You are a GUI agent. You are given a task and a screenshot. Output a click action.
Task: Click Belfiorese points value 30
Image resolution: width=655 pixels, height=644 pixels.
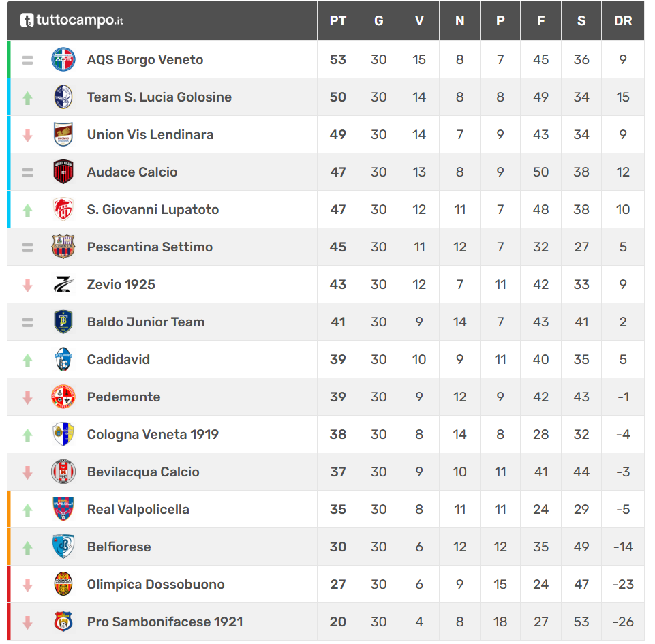coord(337,547)
